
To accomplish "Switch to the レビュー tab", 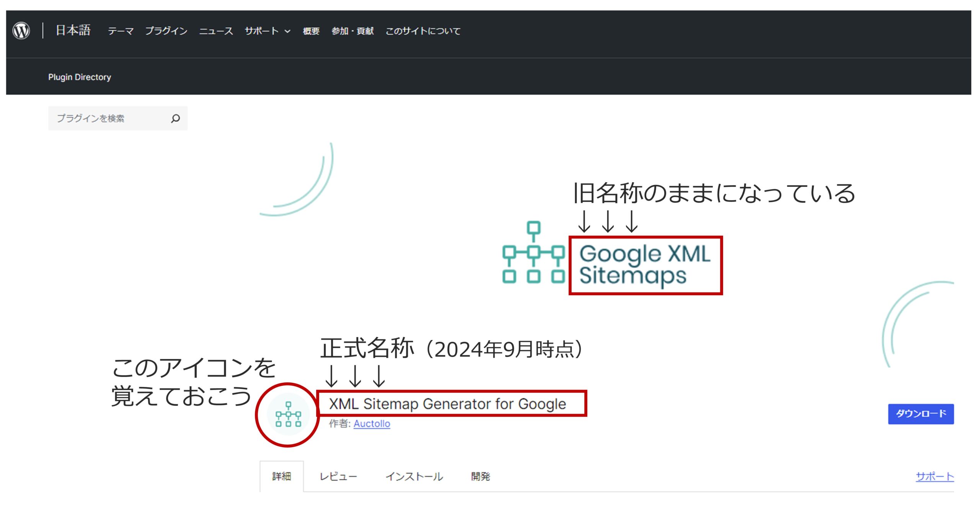I will (338, 477).
